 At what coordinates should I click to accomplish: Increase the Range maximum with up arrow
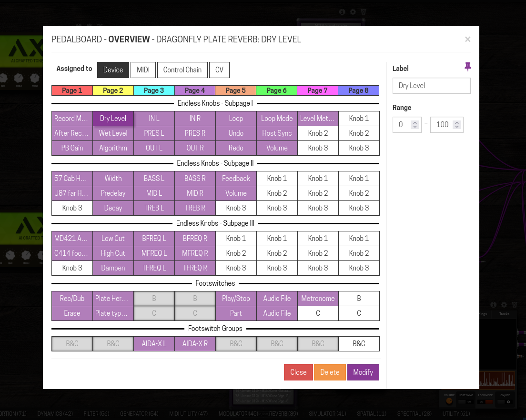457,123
